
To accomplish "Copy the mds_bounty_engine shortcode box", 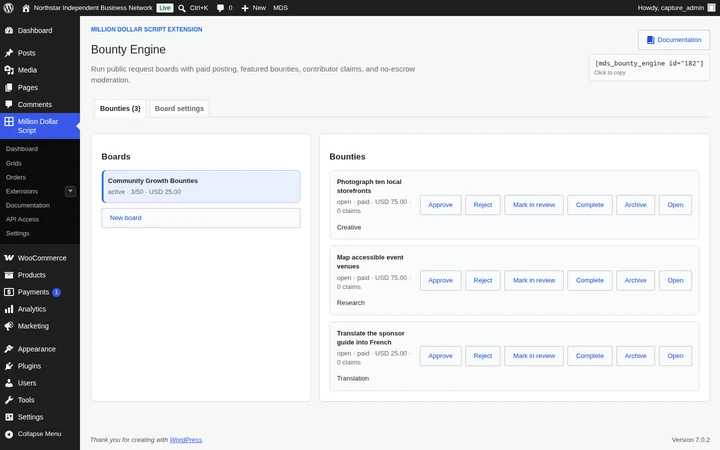I will (x=649, y=68).
